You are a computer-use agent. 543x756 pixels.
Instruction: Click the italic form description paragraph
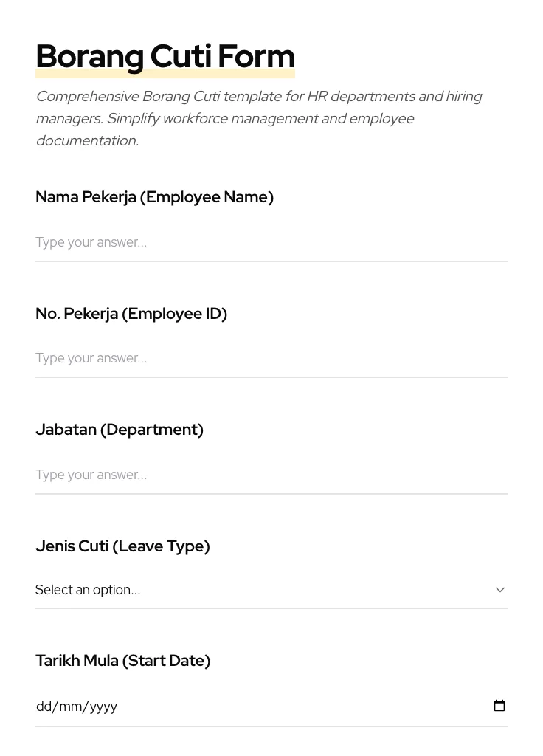tap(258, 118)
